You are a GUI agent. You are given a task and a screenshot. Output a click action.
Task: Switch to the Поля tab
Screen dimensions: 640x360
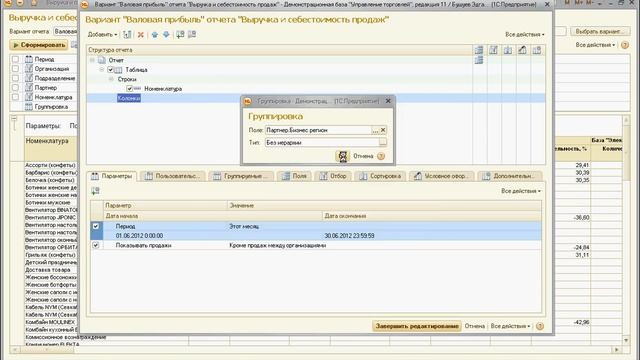(294, 176)
